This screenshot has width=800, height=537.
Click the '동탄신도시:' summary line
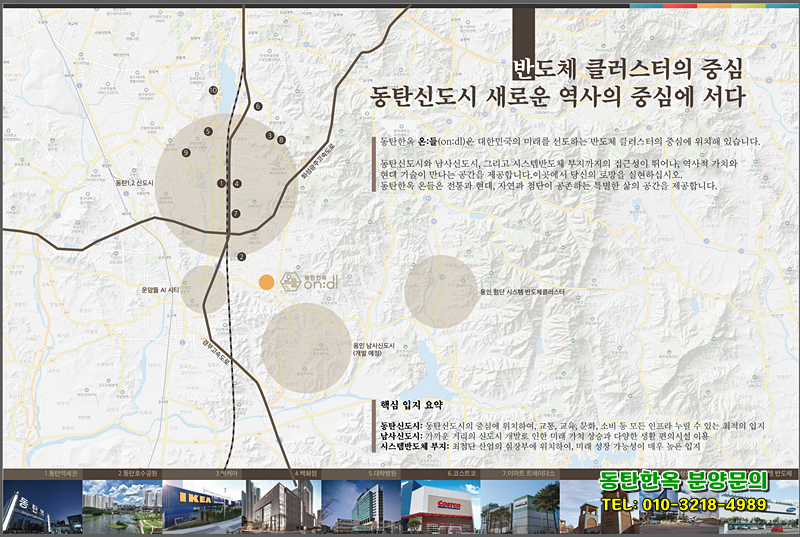572,425
